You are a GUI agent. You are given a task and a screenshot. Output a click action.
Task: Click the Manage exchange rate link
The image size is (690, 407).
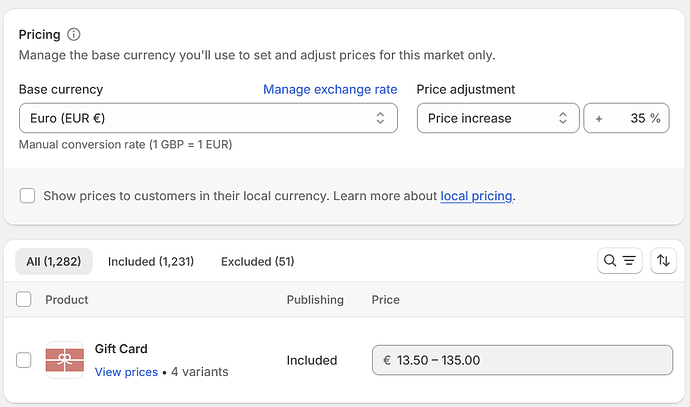[330, 89]
